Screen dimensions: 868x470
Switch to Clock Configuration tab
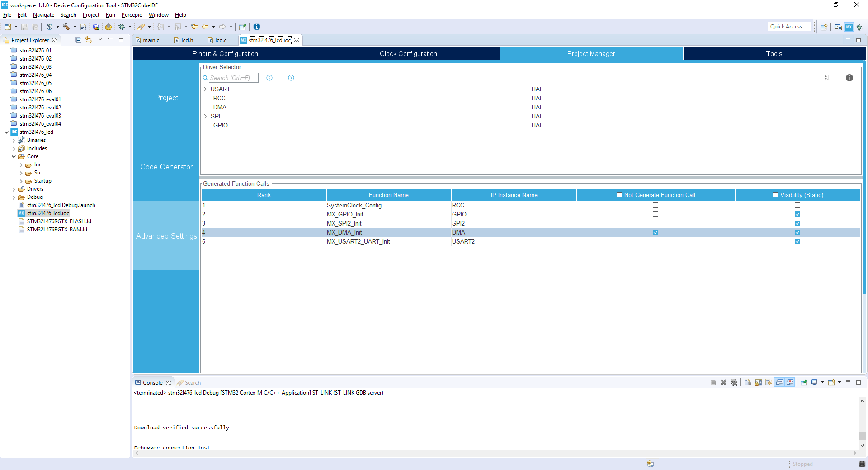(408, 53)
